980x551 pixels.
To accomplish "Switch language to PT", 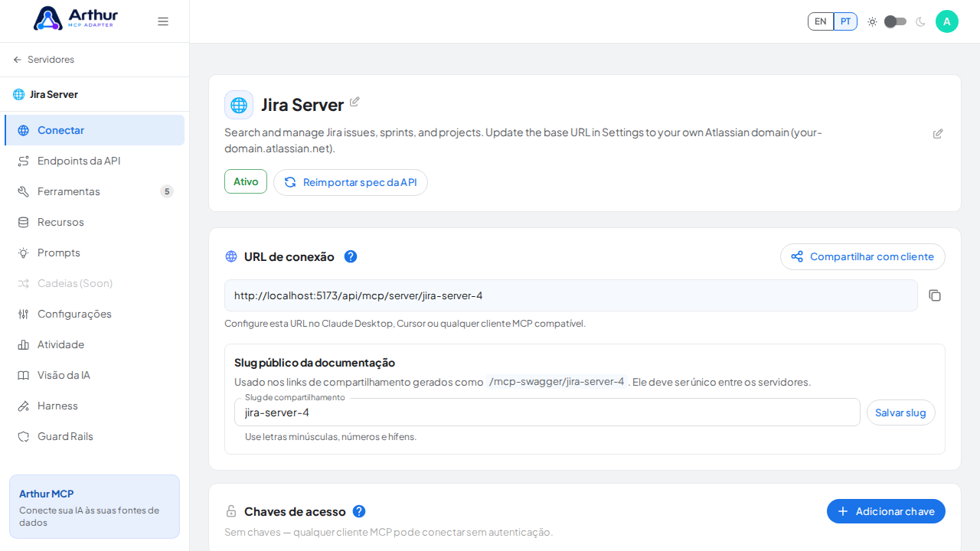I will [845, 21].
